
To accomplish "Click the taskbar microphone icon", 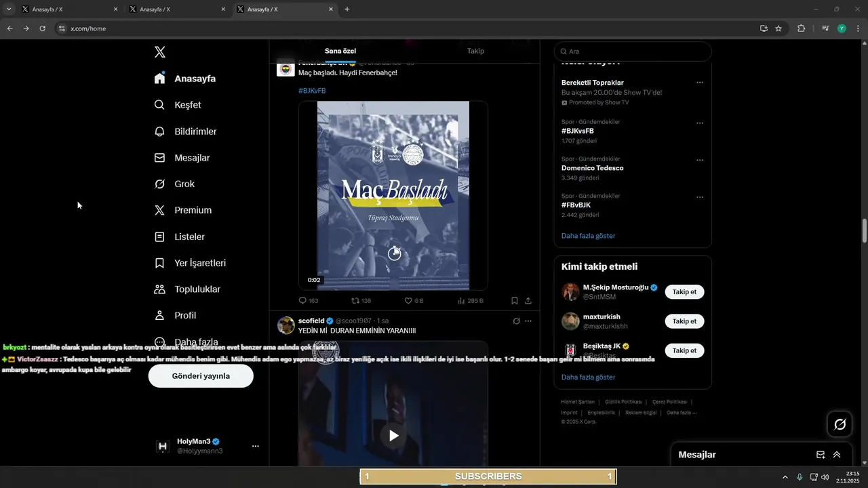I will 800,477.
